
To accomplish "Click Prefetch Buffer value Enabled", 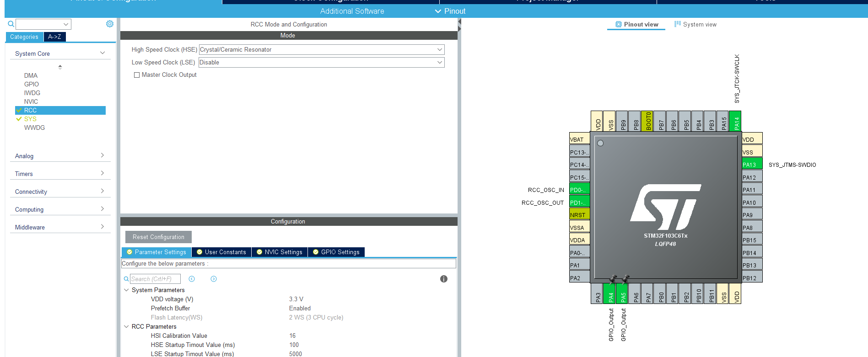I will coord(300,308).
